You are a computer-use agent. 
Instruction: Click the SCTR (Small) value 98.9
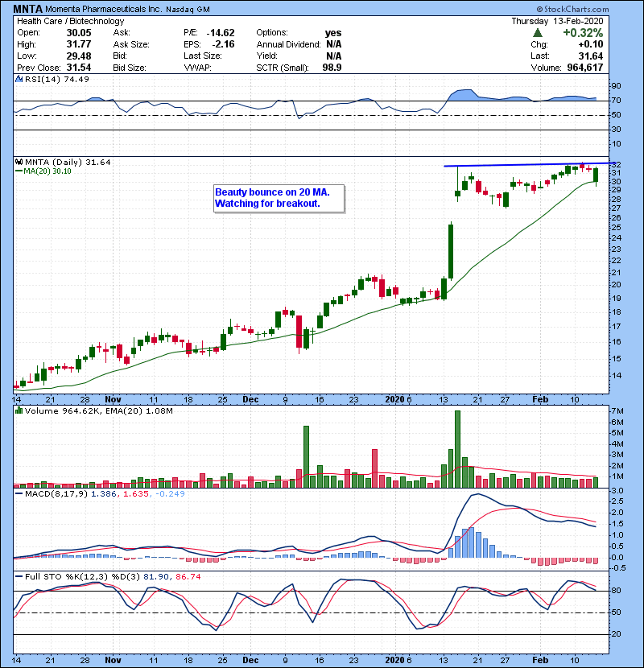click(x=332, y=68)
